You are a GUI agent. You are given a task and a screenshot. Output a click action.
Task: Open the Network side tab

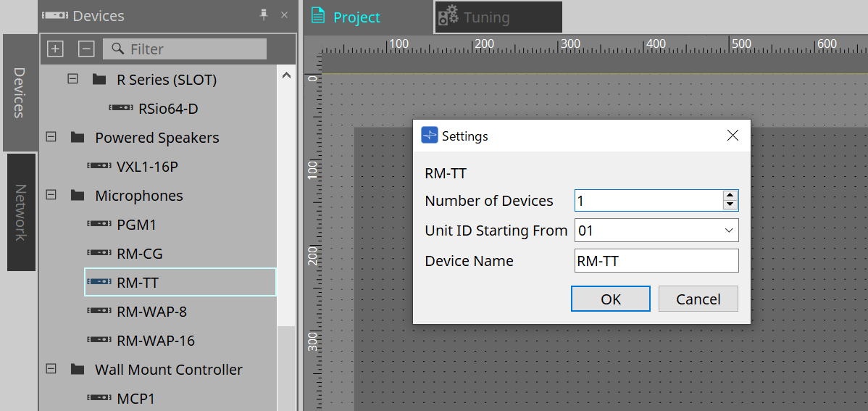21,212
